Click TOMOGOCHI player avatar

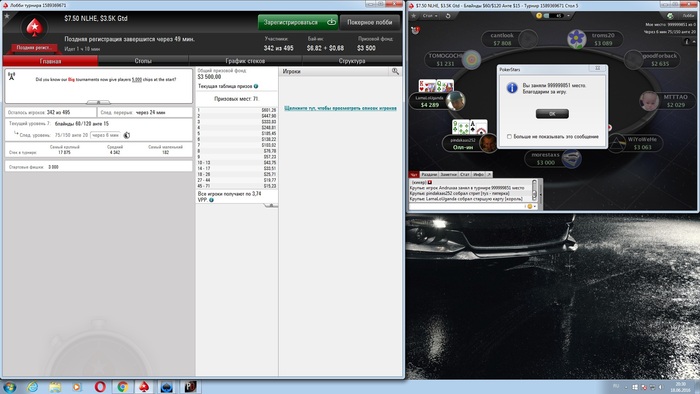(471, 60)
